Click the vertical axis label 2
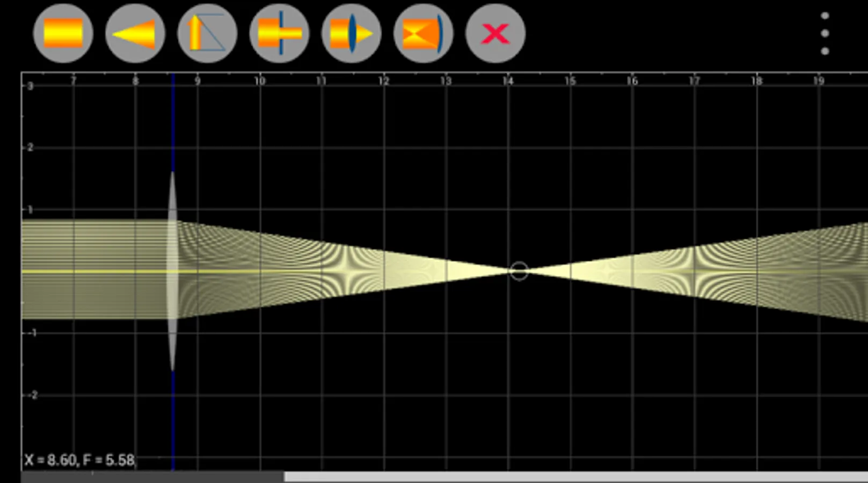The height and width of the screenshot is (483, 868). [x=30, y=148]
